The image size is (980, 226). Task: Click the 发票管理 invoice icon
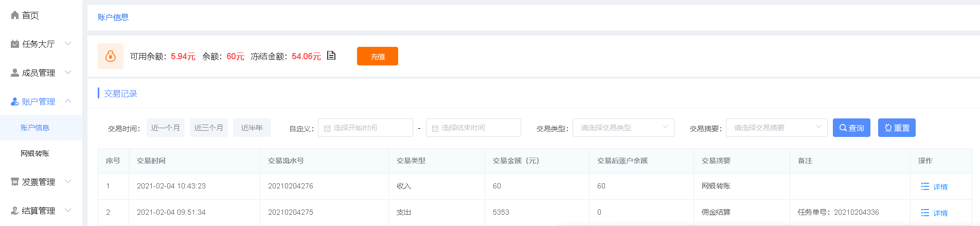(15, 182)
